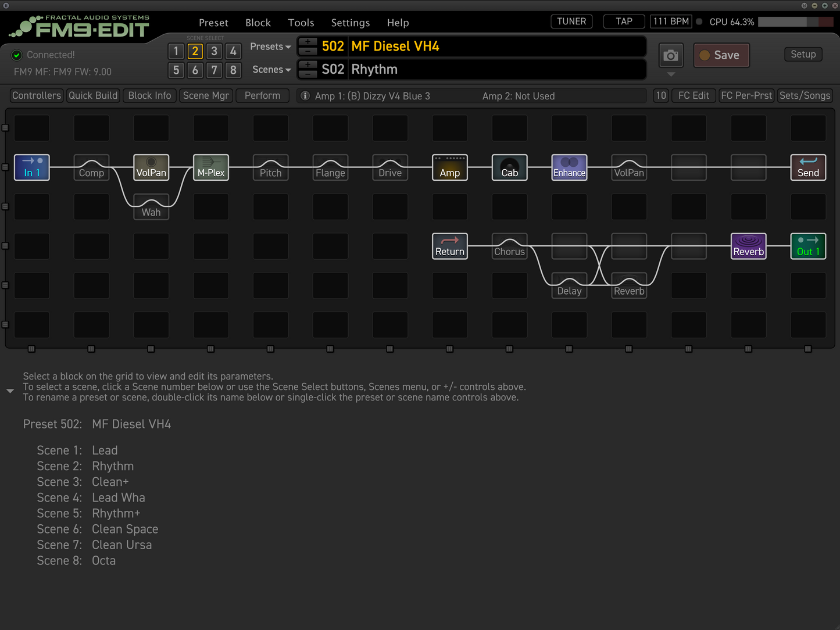Open the Presets dropdown
The height and width of the screenshot is (630, 840).
pyautogui.click(x=269, y=46)
